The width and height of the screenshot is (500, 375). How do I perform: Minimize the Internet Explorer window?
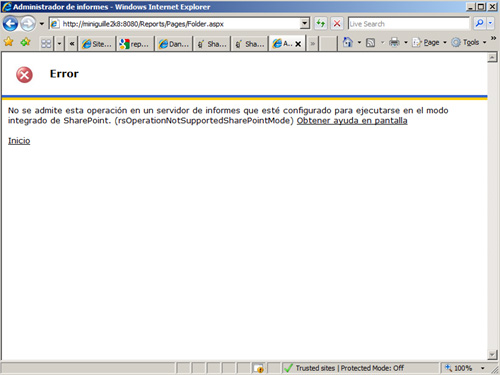click(470, 7)
